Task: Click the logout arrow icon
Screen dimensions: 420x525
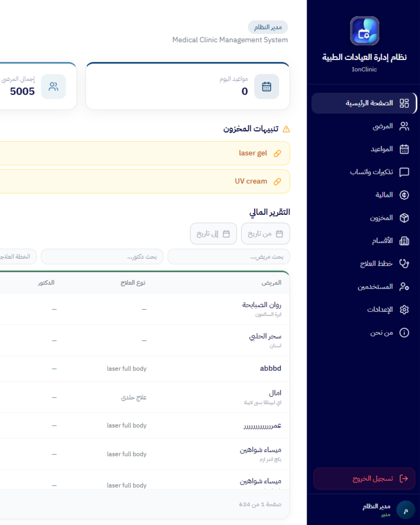Action: [404, 478]
